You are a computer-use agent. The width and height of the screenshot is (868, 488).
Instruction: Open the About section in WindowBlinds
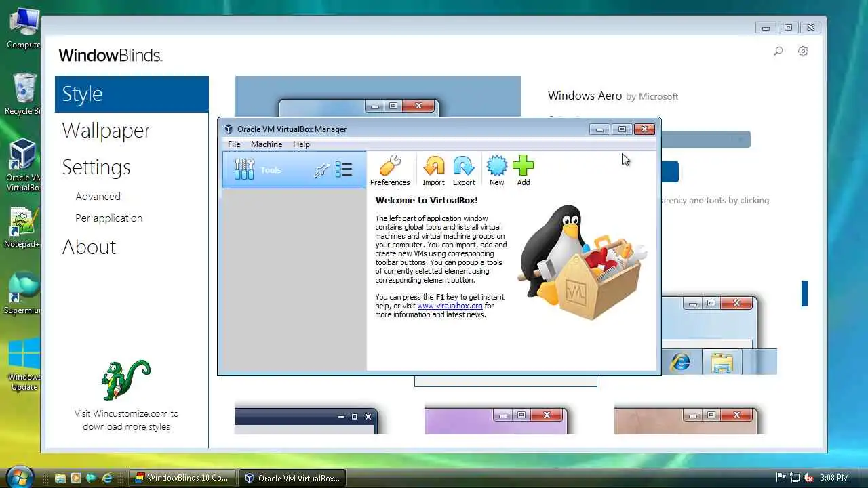click(89, 247)
